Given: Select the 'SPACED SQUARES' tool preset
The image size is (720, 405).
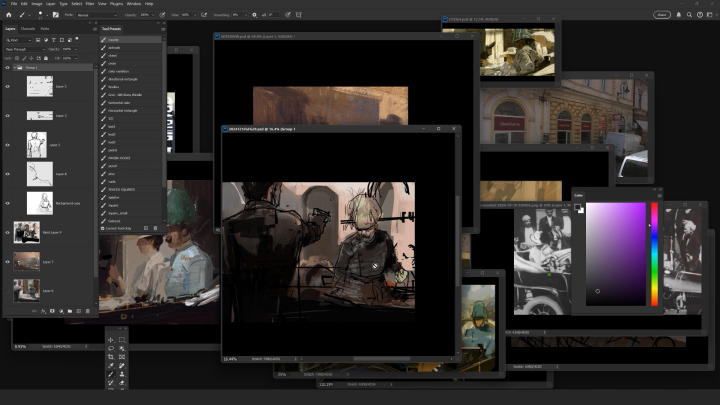Looking at the screenshot, I should pos(131,190).
